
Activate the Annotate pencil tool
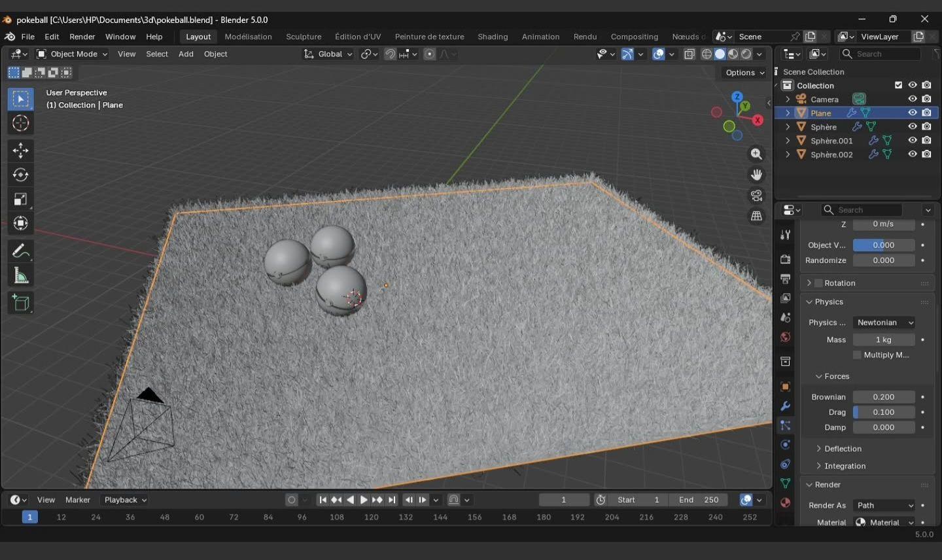20,251
